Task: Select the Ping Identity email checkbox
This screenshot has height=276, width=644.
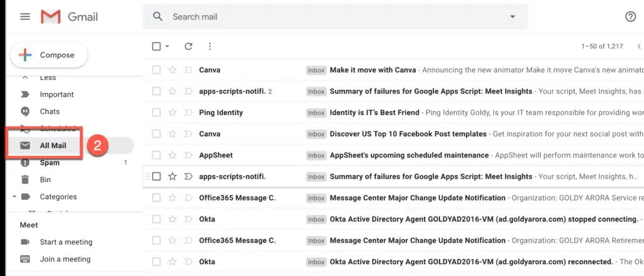Action: [x=156, y=112]
